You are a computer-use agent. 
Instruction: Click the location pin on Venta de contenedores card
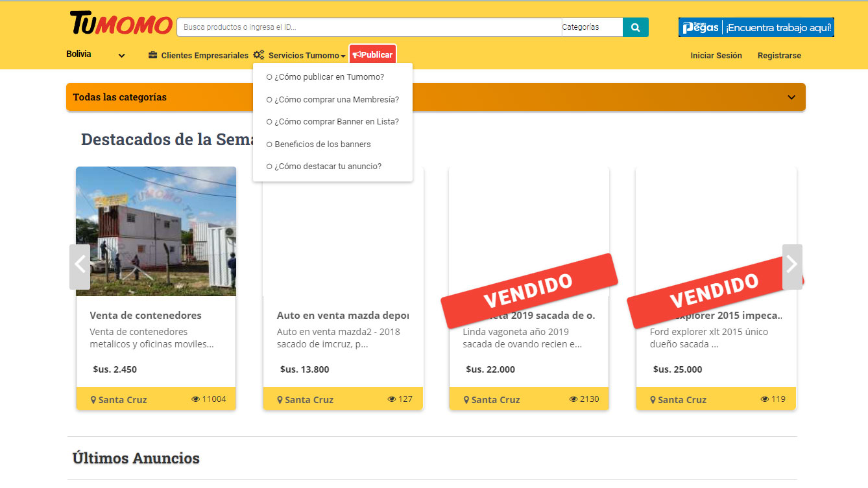(93, 400)
